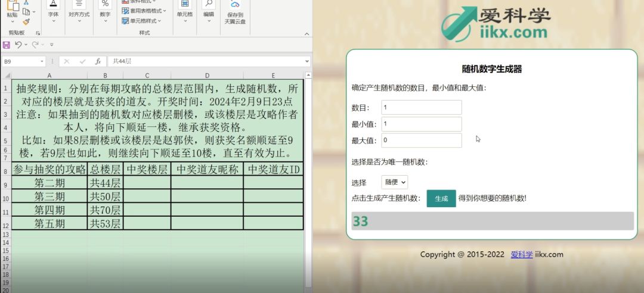Image resolution: width=644 pixels, height=293 pixels.
Task: Open the 选择 dropdown showing 随便
Action: pos(394,182)
